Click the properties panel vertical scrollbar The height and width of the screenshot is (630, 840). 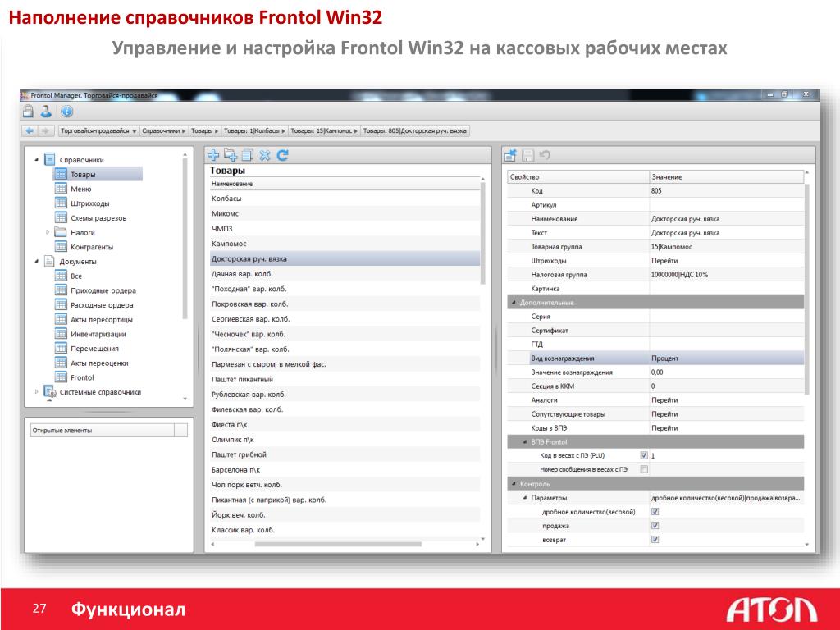click(807, 290)
